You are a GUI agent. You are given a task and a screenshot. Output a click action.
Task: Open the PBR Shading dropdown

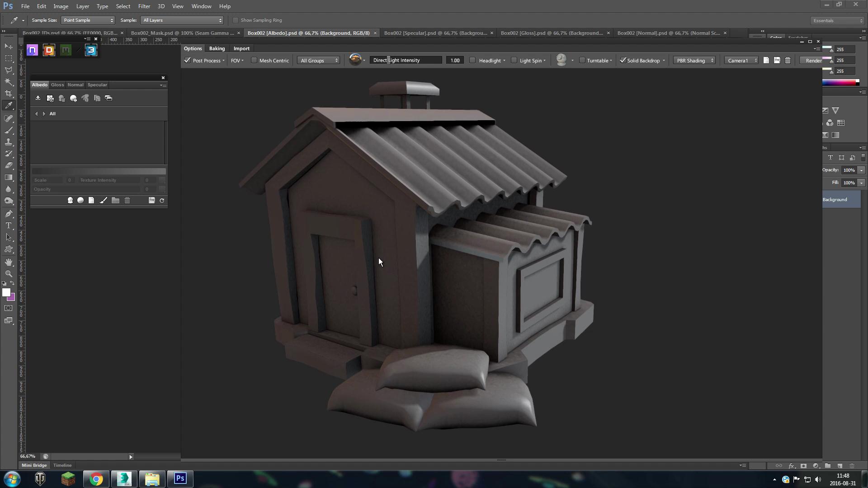coord(694,61)
